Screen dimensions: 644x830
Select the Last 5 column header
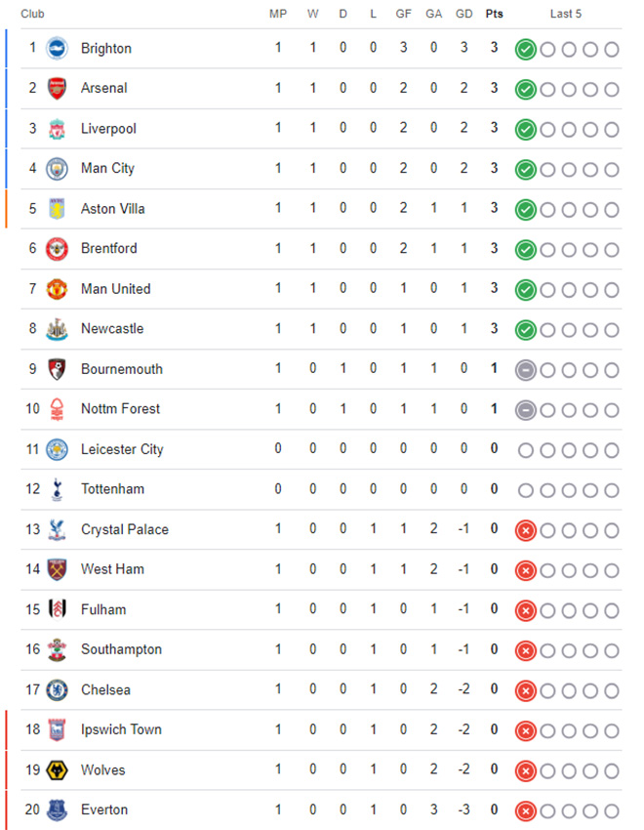click(565, 15)
